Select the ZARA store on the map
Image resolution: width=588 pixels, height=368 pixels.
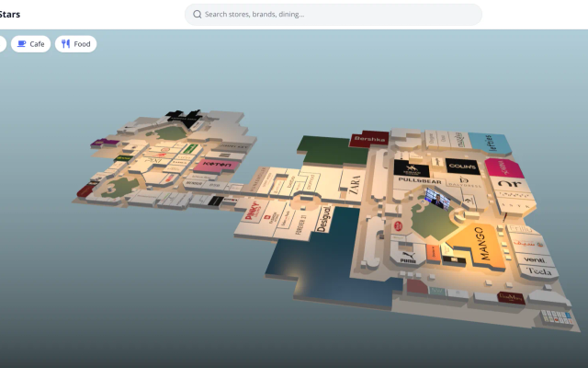point(355,184)
